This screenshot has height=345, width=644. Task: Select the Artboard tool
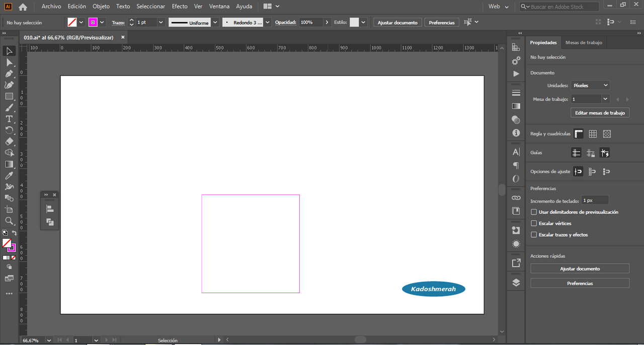pos(9,210)
